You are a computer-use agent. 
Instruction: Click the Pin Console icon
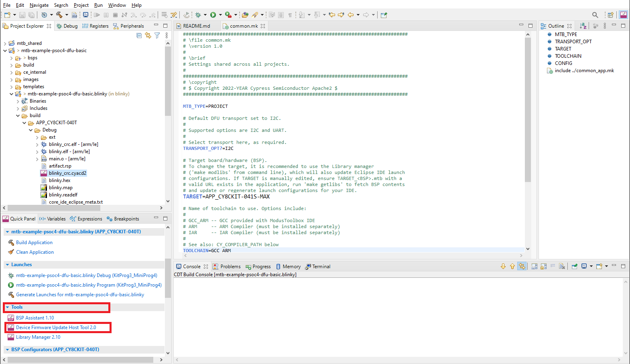[574, 266]
